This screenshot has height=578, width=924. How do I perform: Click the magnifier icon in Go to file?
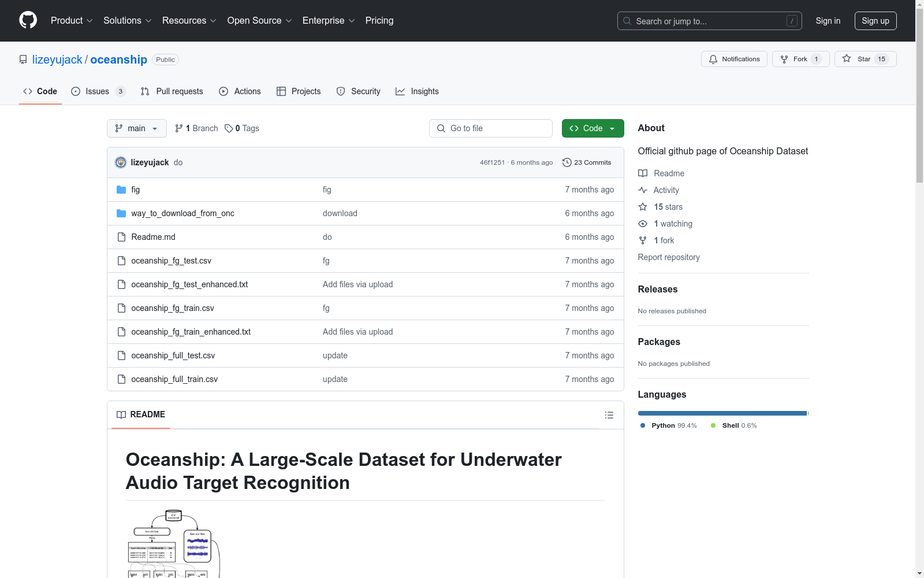coord(441,128)
